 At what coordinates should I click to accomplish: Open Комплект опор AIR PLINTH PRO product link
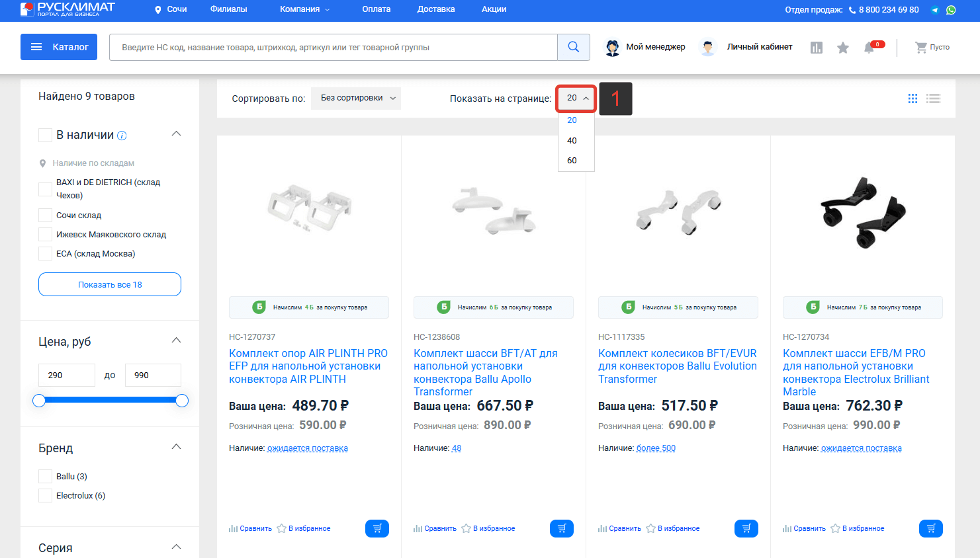coord(308,366)
